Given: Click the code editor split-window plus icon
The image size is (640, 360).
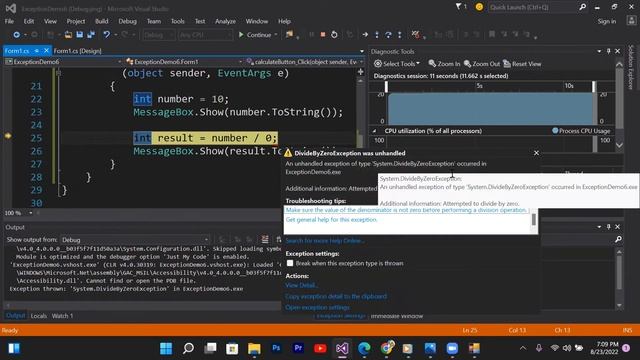Looking at the screenshot, I should pos(360,72).
